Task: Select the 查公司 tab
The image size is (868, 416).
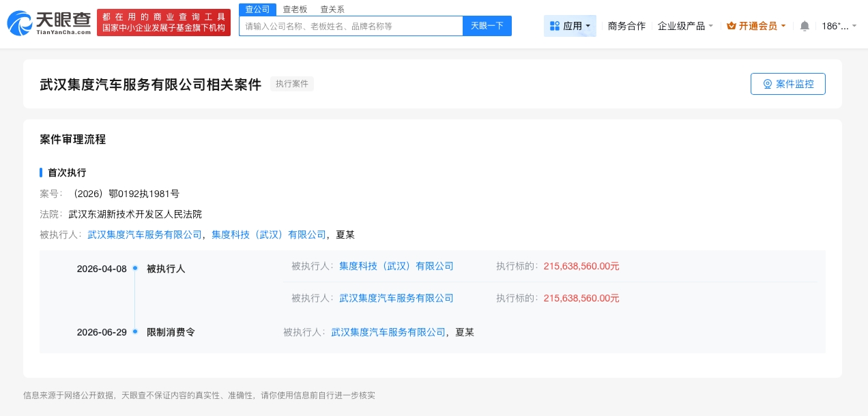Action: click(x=257, y=9)
